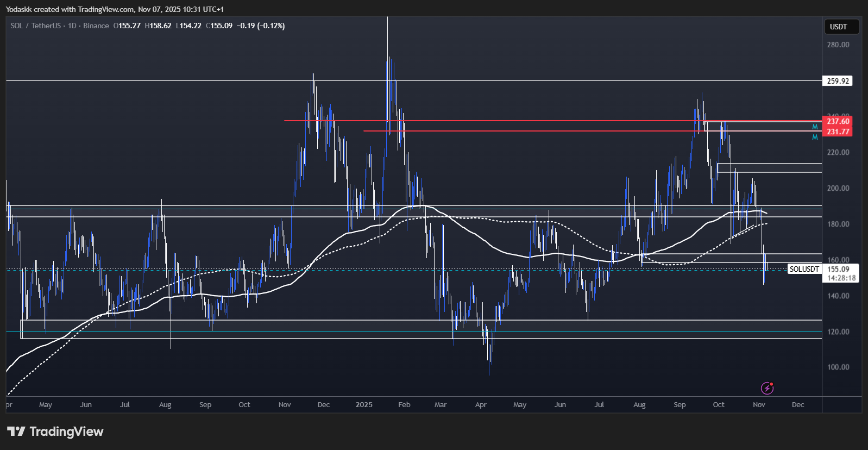This screenshot has height=450, width=868.
Task: Select the red 237.60 price label
Action: (x=838, y=121)
